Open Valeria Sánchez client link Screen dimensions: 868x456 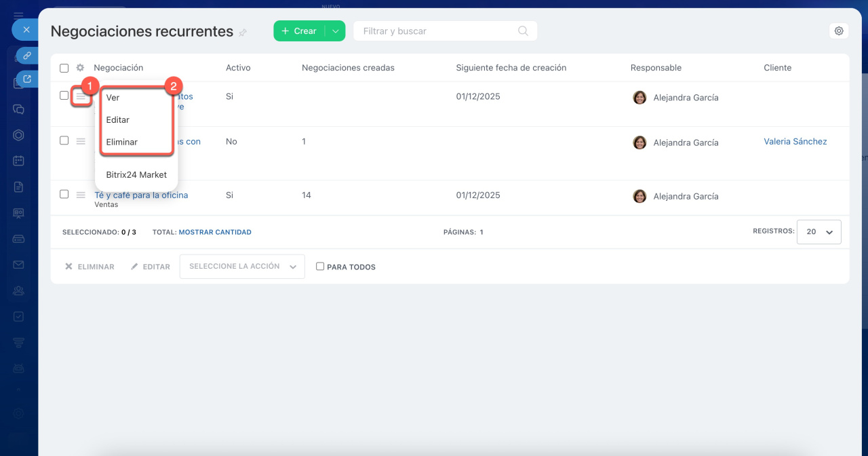(795, 142)
